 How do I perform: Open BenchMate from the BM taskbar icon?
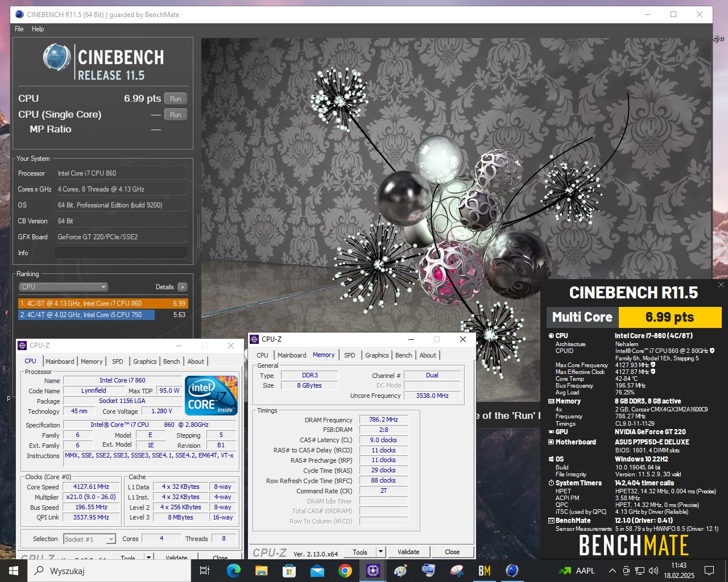click(x=485, y=571)
